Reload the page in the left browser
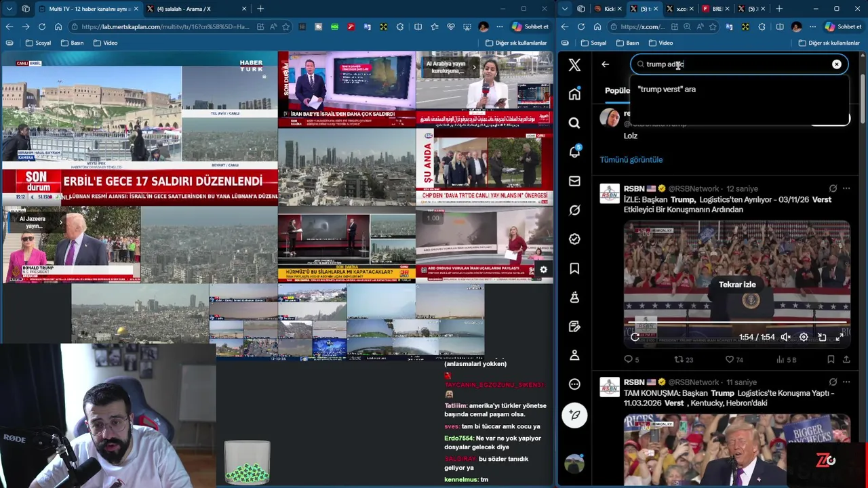This screenshot has width=868, height=488. coord(42,26)
